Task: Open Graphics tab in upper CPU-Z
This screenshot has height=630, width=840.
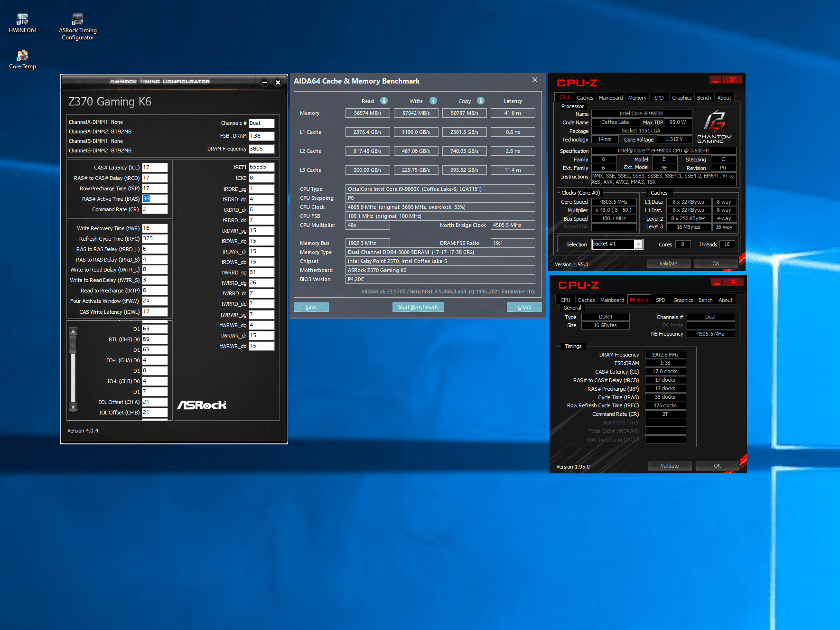Action: click(x=681, y=98)
